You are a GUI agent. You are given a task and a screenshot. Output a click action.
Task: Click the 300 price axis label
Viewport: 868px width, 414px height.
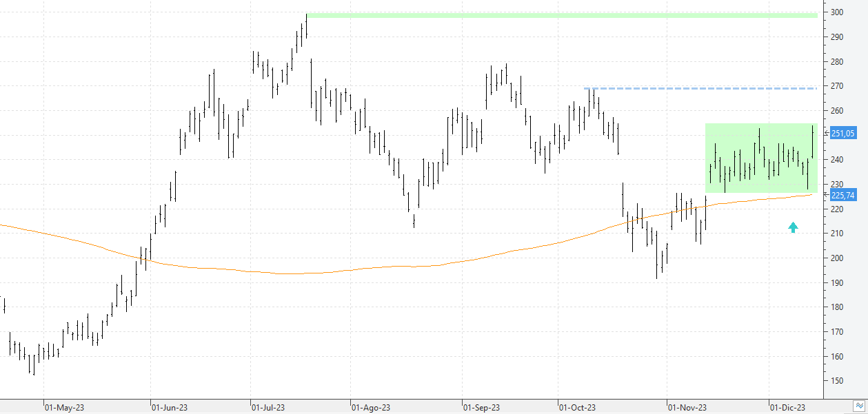(x=837, y=12)
